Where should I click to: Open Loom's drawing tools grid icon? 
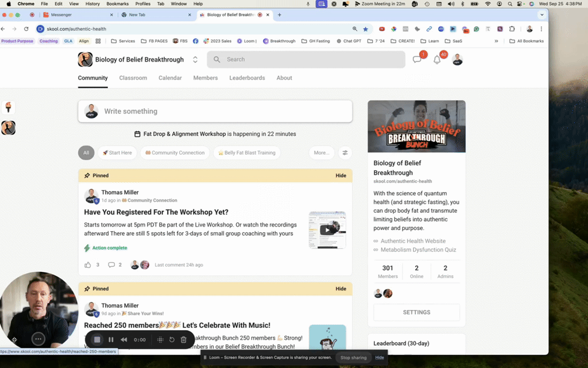point(160,339)
